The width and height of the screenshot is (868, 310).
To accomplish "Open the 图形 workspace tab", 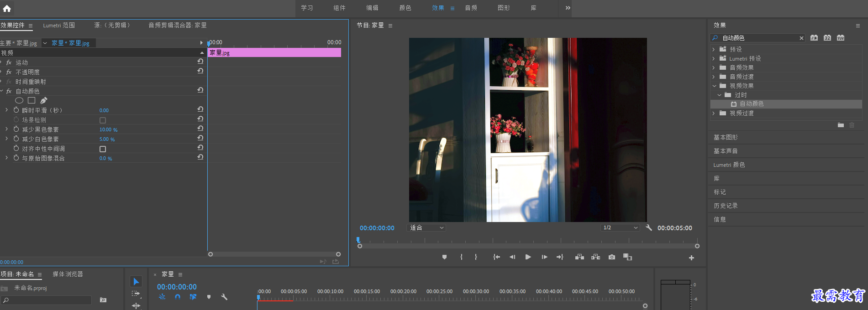I will [504, 8].
